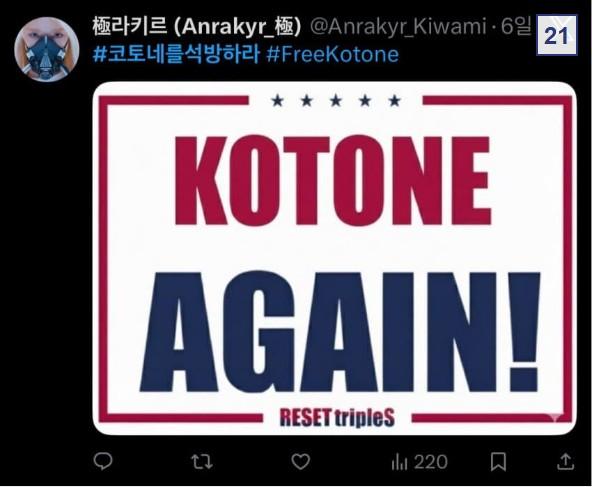Repost the tweet with the retweet icon
This screenshot has height=487, width=592.
(x=202, y=461)
